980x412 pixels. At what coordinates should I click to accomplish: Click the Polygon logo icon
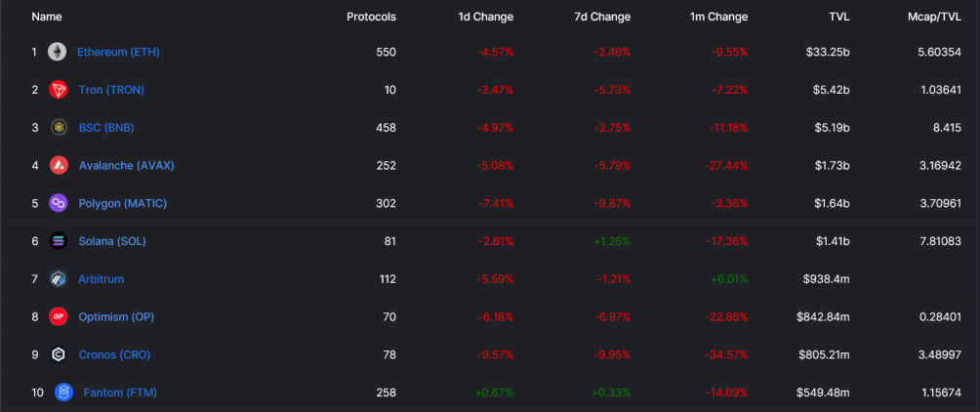[x=59, y=203]
